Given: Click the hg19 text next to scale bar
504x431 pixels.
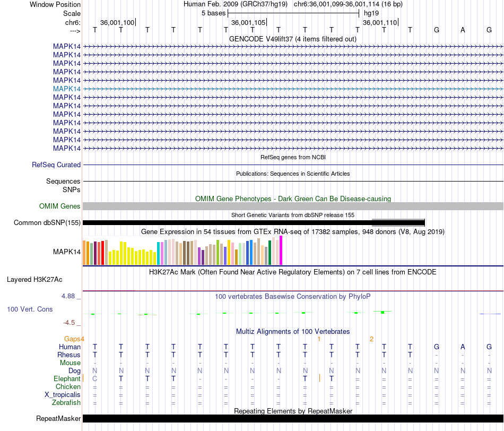Looking at the screenshot, I should click(371, 13).
